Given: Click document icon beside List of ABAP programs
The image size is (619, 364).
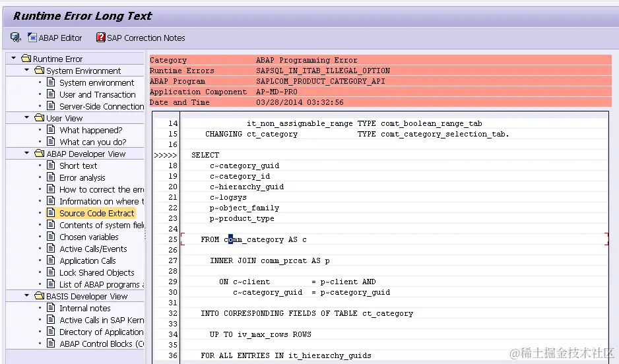Looking at the screenshot, I should [51, 284].
